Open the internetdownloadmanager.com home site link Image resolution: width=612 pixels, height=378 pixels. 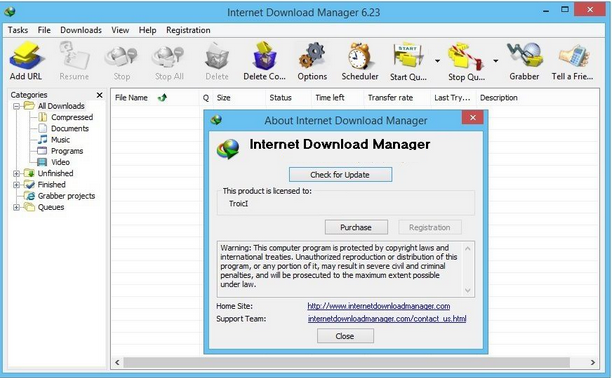click(379, 306)
